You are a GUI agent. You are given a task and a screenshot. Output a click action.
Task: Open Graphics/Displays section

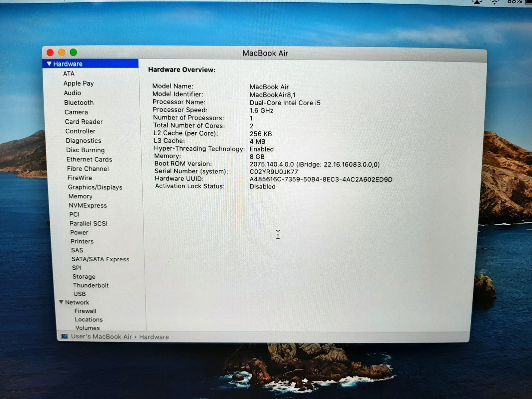pyautogui.click(x=95, y=187)
